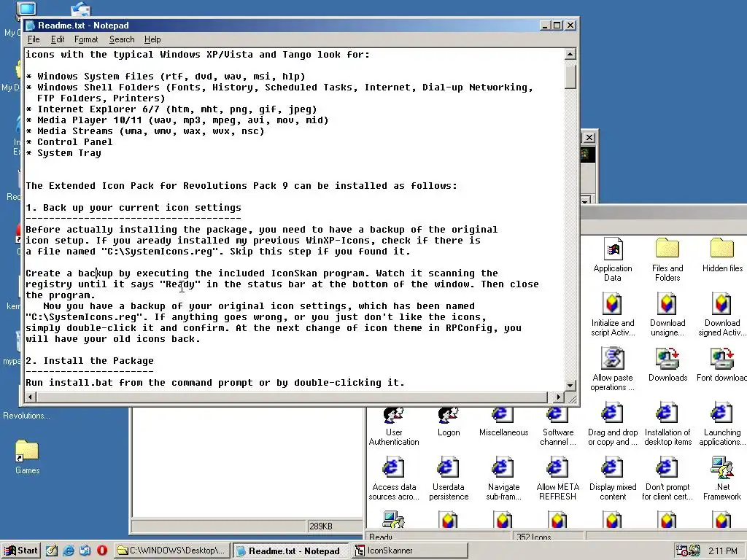Screen dimensions: 747x560
Task: Select the Access data sources icon
Action: pyautogui.click(x=393, y=468)
